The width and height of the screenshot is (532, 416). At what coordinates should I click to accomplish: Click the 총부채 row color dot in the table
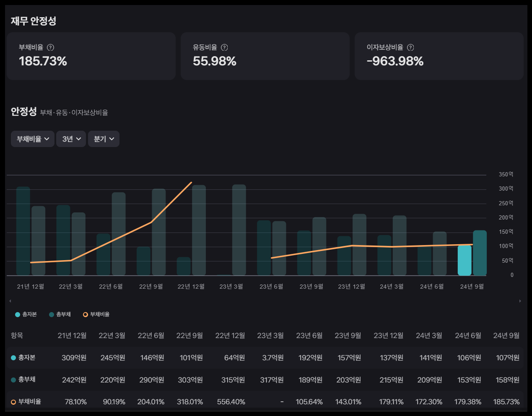click(x=13, y=380)
